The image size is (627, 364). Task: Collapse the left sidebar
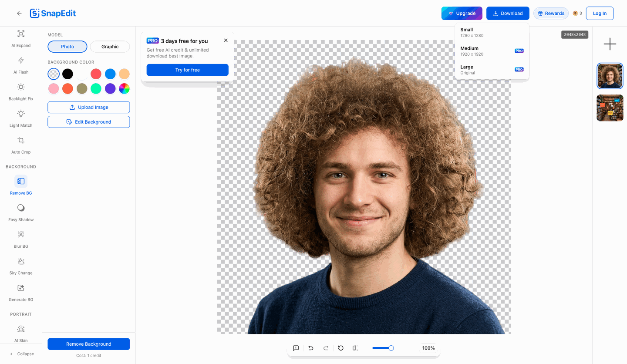point(22,354)
